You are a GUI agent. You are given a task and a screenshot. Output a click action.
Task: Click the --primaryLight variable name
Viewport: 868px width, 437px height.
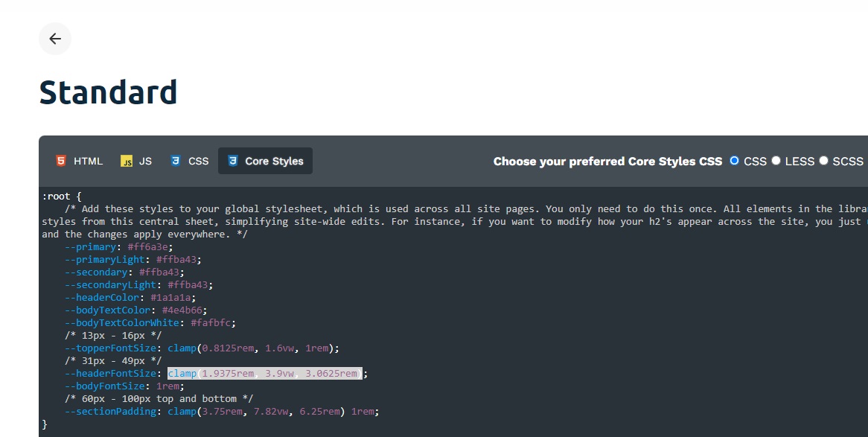coord(105,260)
